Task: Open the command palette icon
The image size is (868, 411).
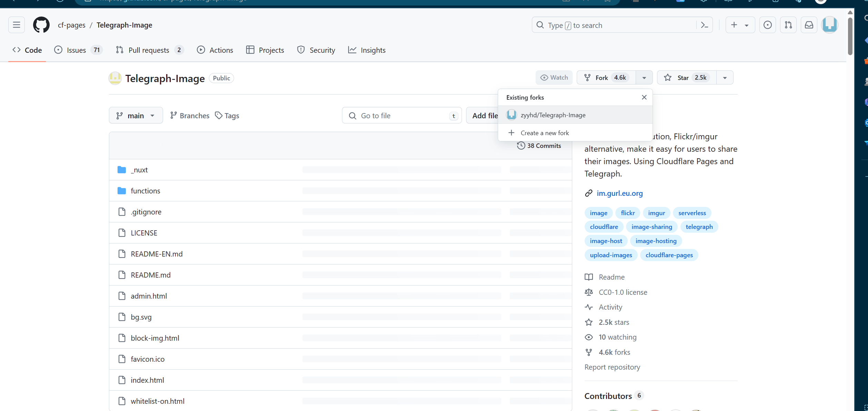Action: tap(705, 25)
